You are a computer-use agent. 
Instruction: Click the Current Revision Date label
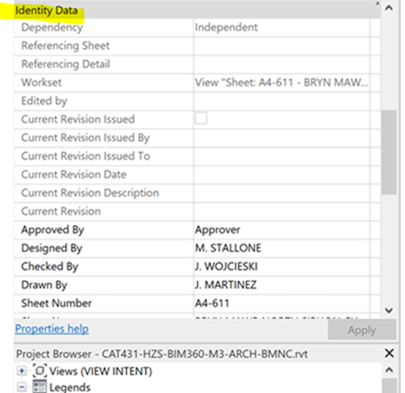pos(74,174)
